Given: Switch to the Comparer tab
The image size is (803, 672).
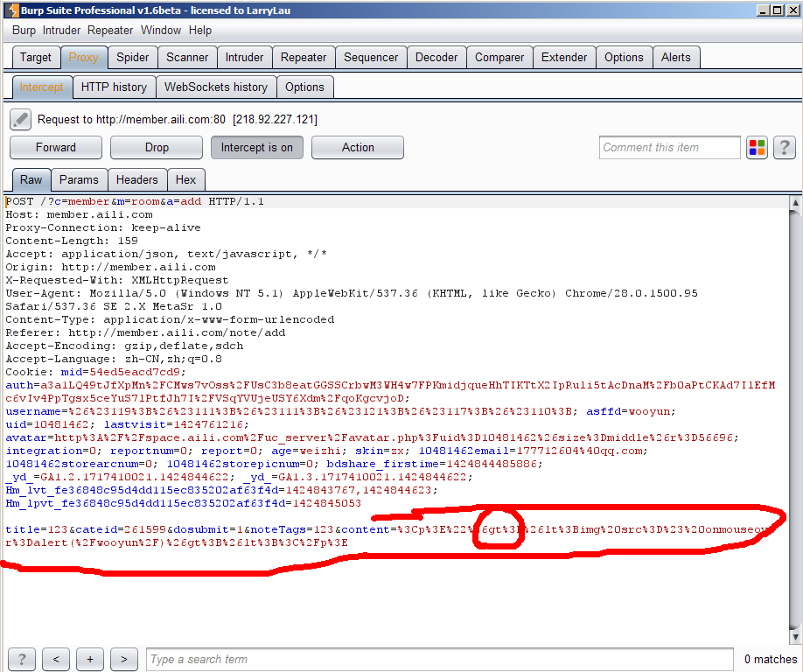Looking at the screenshot, I should tap(499, 58).
